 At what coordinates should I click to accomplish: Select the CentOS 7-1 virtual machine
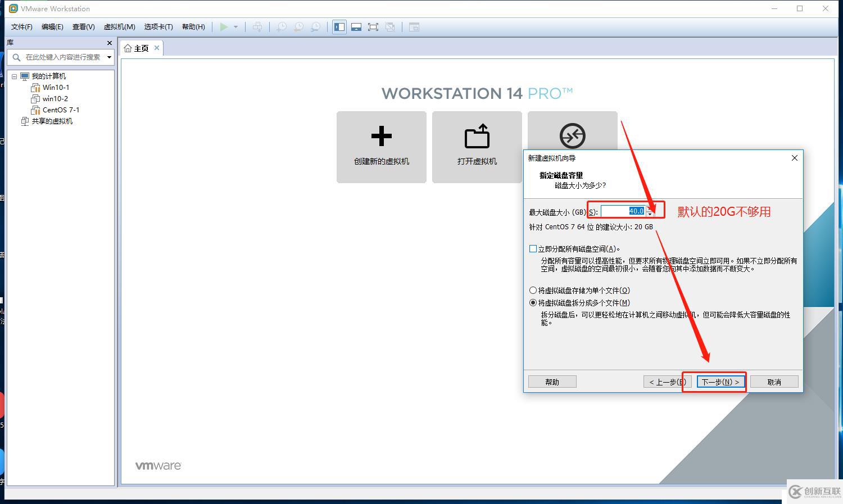[x=61, y=110]
